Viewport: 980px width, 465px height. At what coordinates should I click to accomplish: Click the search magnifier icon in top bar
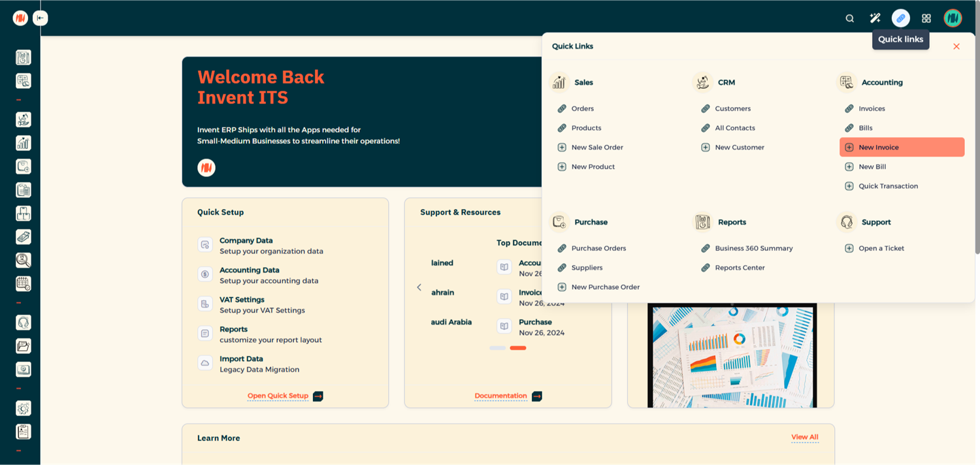point(849,18)
